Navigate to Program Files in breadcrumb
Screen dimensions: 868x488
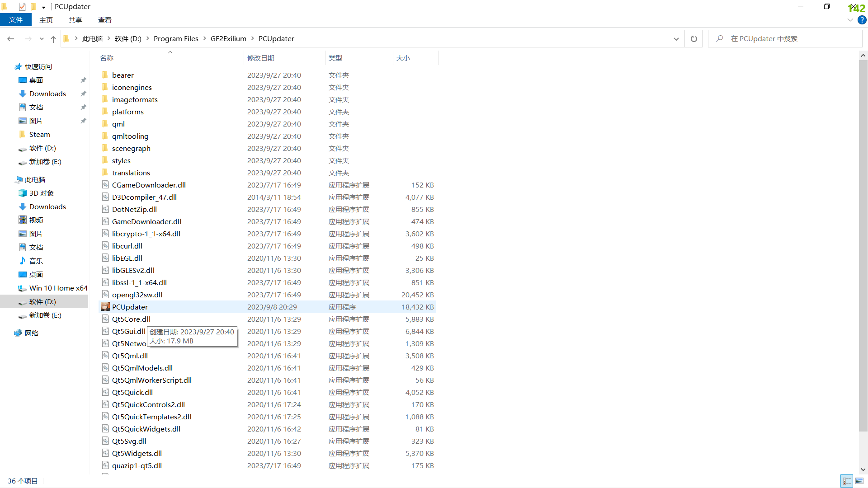click(176, 39)
